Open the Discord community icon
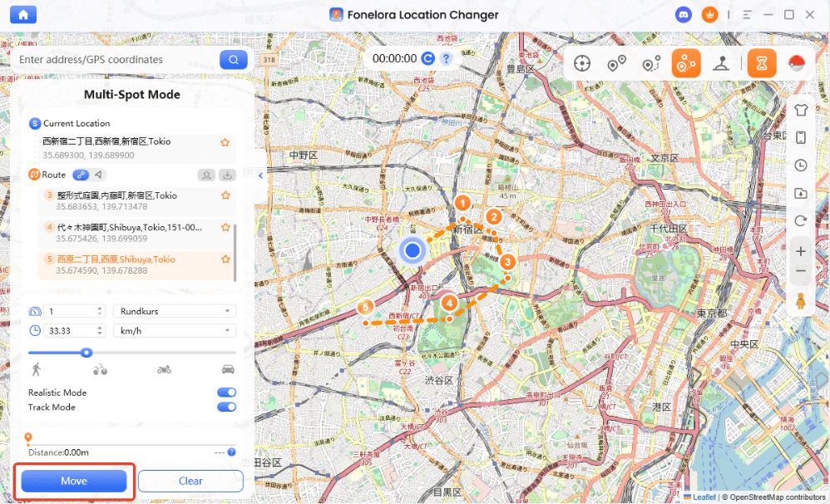This screenshot has height=504, width=830. coord(684,15)
